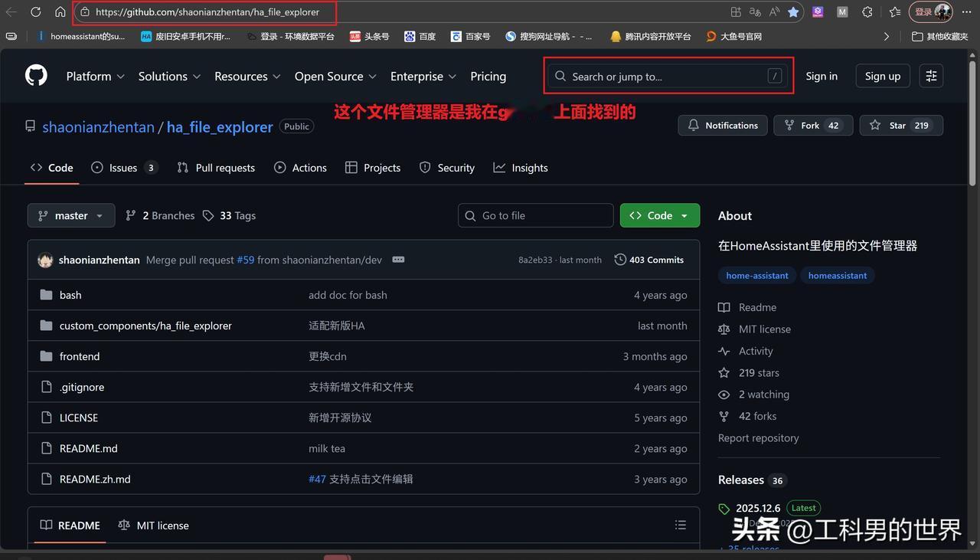Expand the Resources menu
Viewport: 980px width, 560px height.
pyautogui.click(x=247, y=76)
